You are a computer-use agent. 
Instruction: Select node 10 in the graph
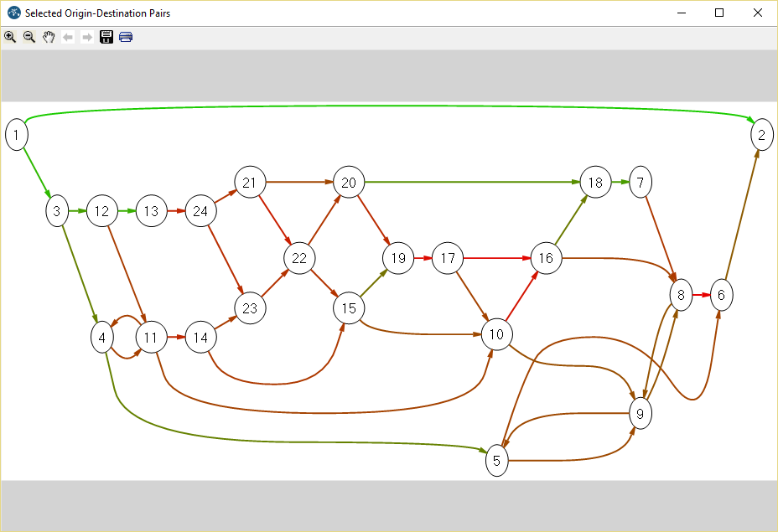(496, 334)
